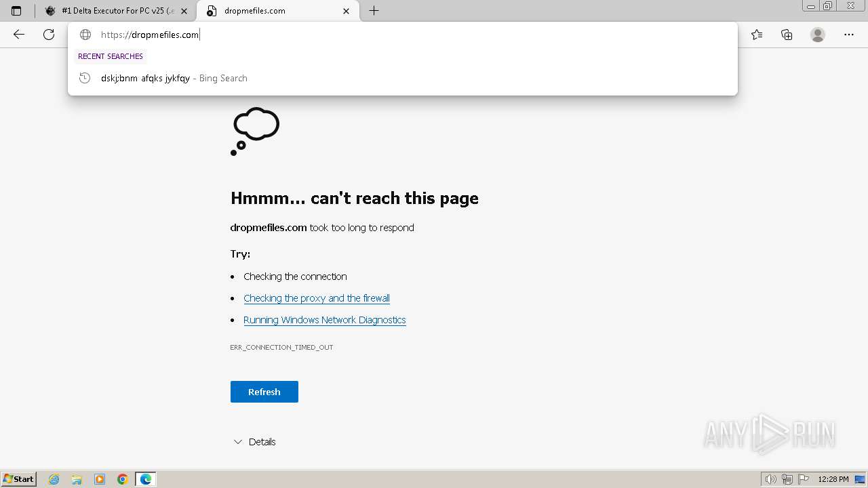Click the blue Refresh button
Image resolution: width=868 pixels, height=488 pixels.
click(264, 392)
